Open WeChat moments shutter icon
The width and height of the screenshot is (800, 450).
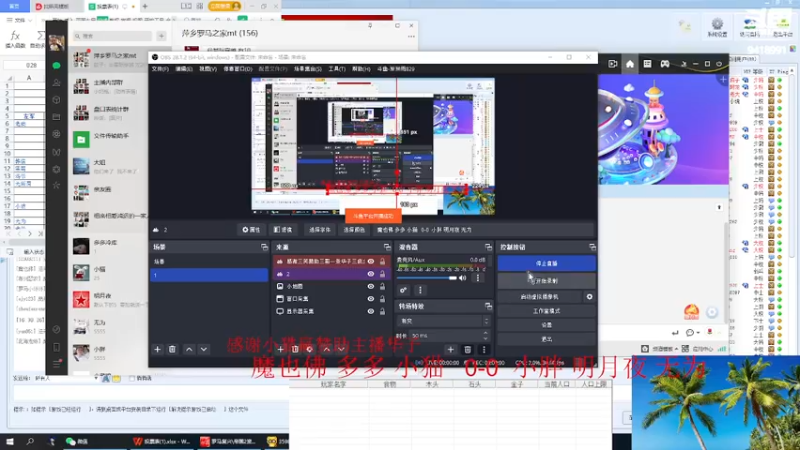56,134
